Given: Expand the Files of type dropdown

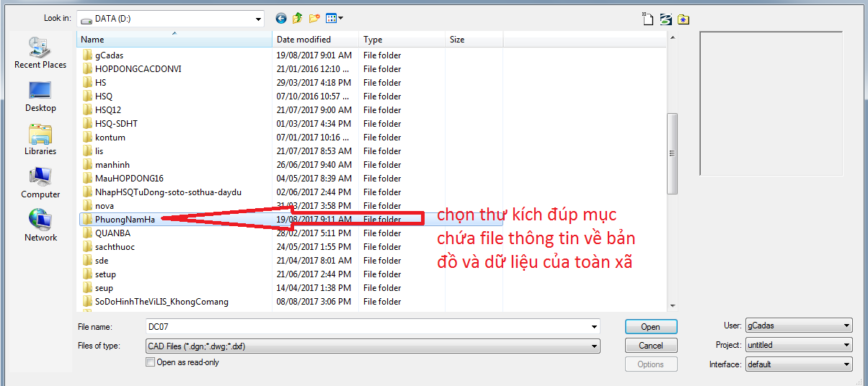Looking at the screenshot, I should [x=594, y=346].
